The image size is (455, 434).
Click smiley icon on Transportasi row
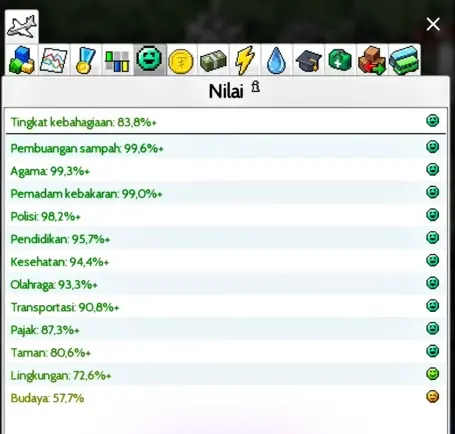click(432, 305)
